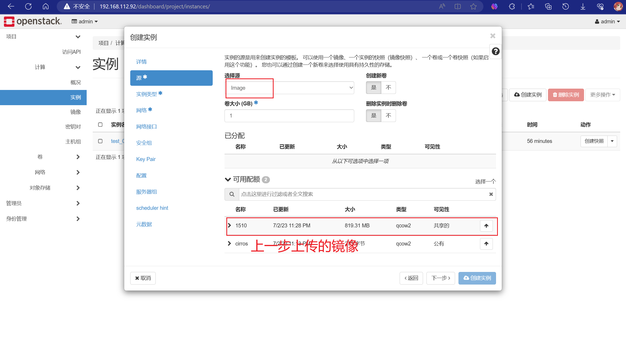Screen dimensions: 626x364
Task: Check the test_ instance row checkbox
Action: (x=100, y=141)
